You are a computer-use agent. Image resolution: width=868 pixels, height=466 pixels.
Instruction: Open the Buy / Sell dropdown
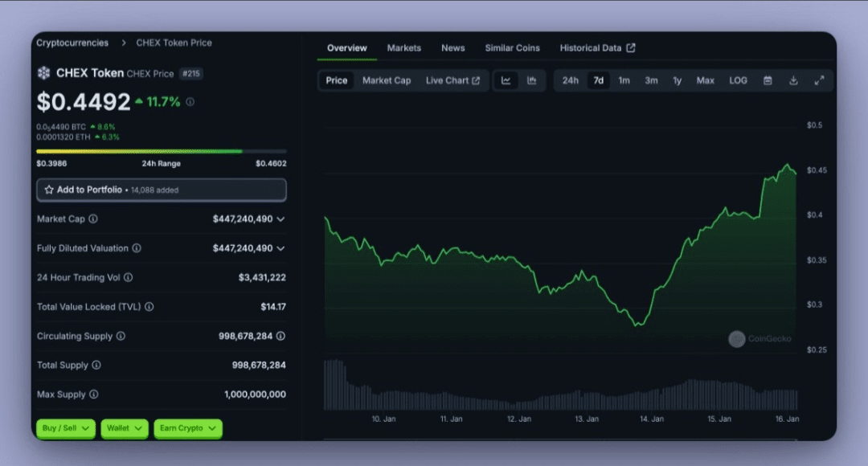coord(66,428)
